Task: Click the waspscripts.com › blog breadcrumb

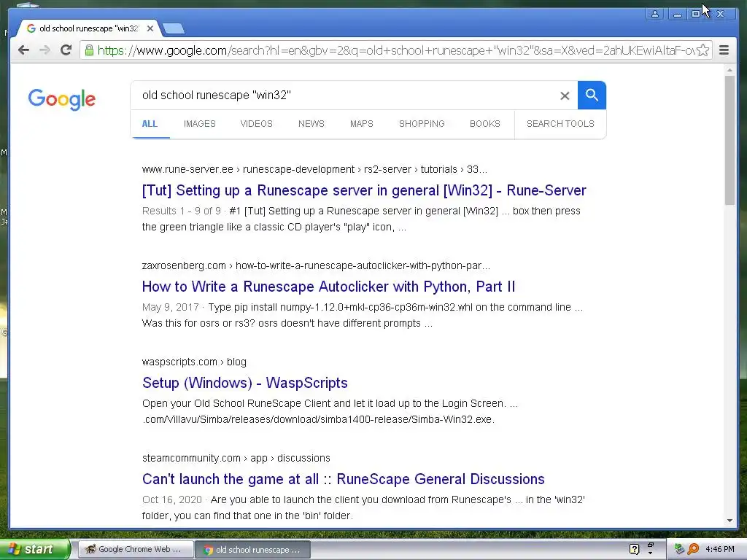Action: pyautogui.click(x=194, y=362)
